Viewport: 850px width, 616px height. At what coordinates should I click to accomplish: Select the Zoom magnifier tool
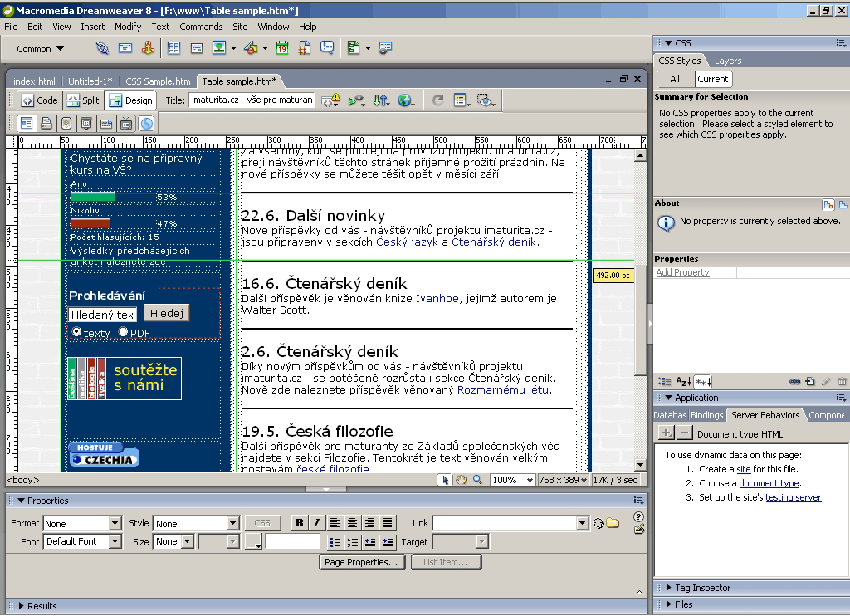coord(477,480)
